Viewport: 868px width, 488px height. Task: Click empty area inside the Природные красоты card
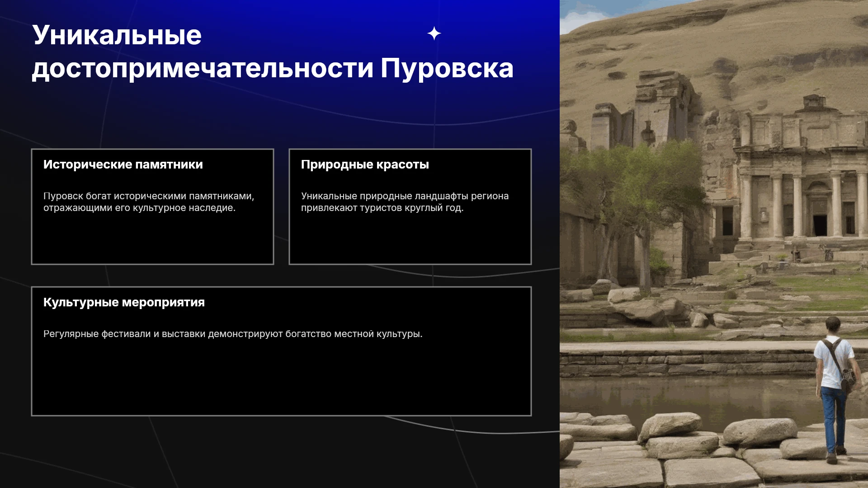tap(410, 239)
